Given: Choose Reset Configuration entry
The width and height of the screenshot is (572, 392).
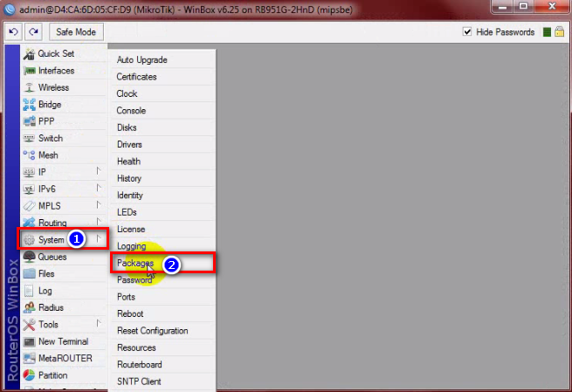Looking at the screenshot, I should [x=163, y=331].
